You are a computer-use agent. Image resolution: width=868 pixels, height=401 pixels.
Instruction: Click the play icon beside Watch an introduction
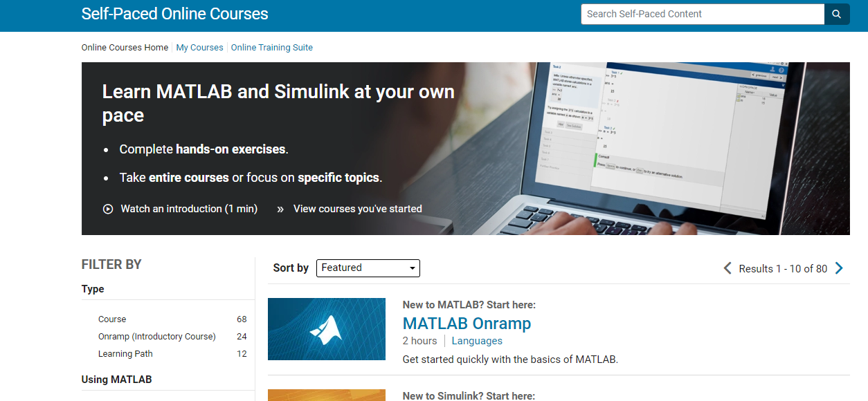(108, 209)
